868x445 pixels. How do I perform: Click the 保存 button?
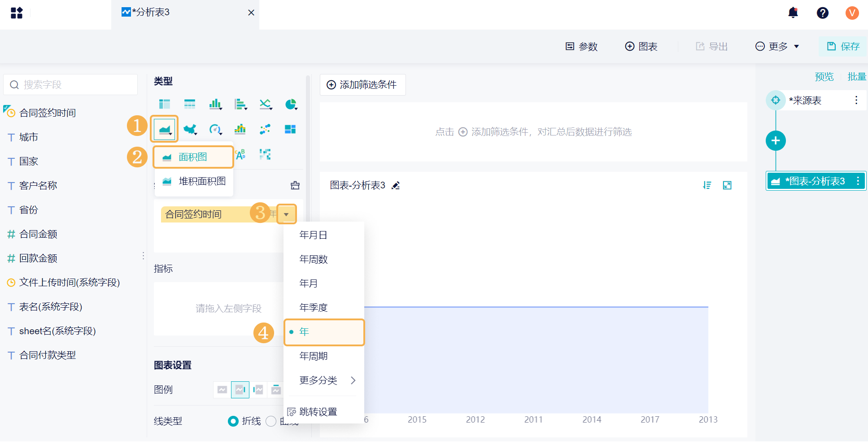click(843, 46)
